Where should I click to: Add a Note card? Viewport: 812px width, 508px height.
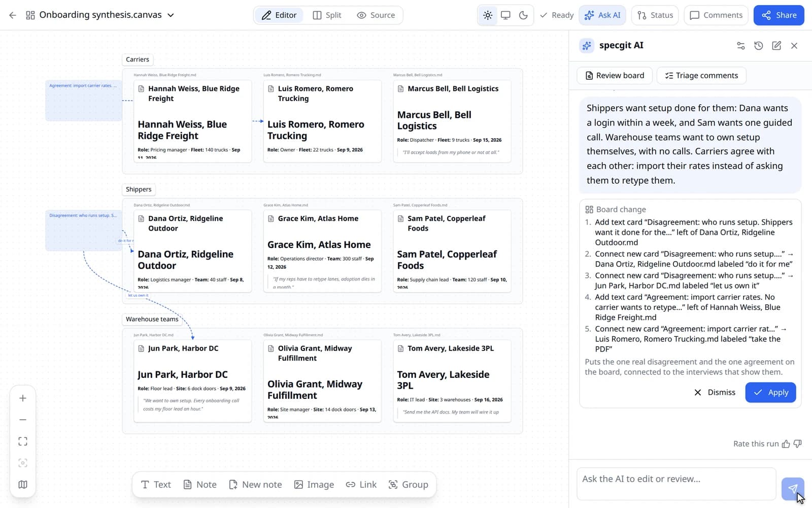[199, 485]
